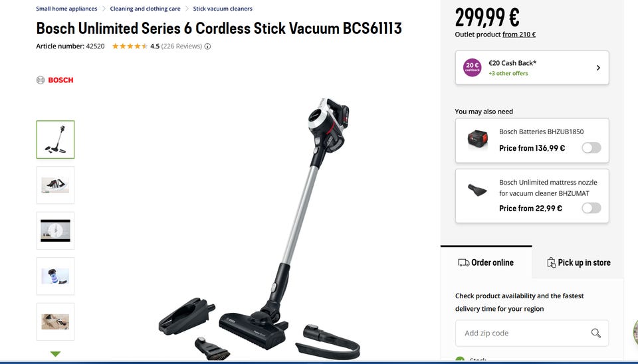
Task: Open the outlet product from 210 € link
Action: 519,35
